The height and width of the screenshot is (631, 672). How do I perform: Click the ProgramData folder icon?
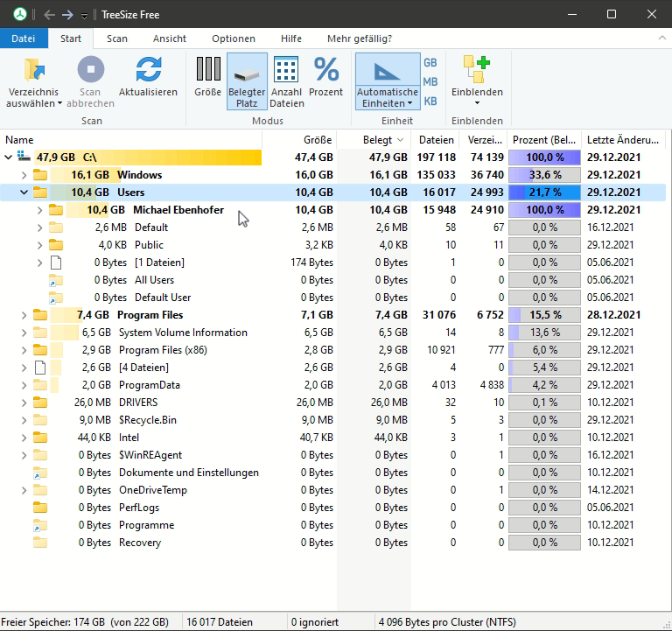(x=40, y=385)
